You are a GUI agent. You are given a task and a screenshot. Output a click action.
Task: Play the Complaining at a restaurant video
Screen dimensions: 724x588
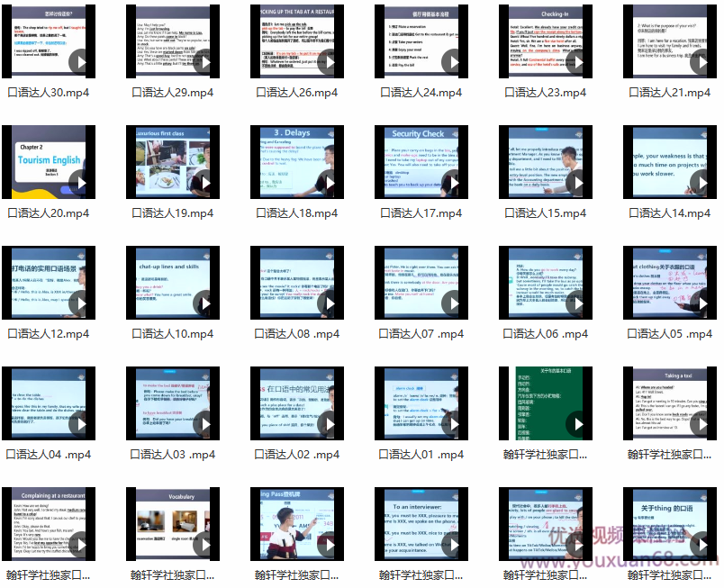tap(82, 546)
